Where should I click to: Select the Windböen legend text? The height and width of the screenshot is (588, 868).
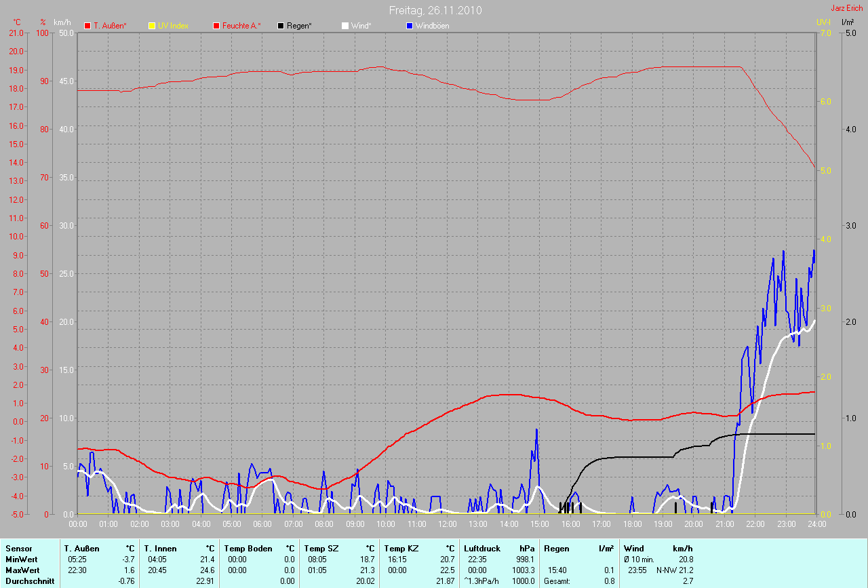(431, 26)
